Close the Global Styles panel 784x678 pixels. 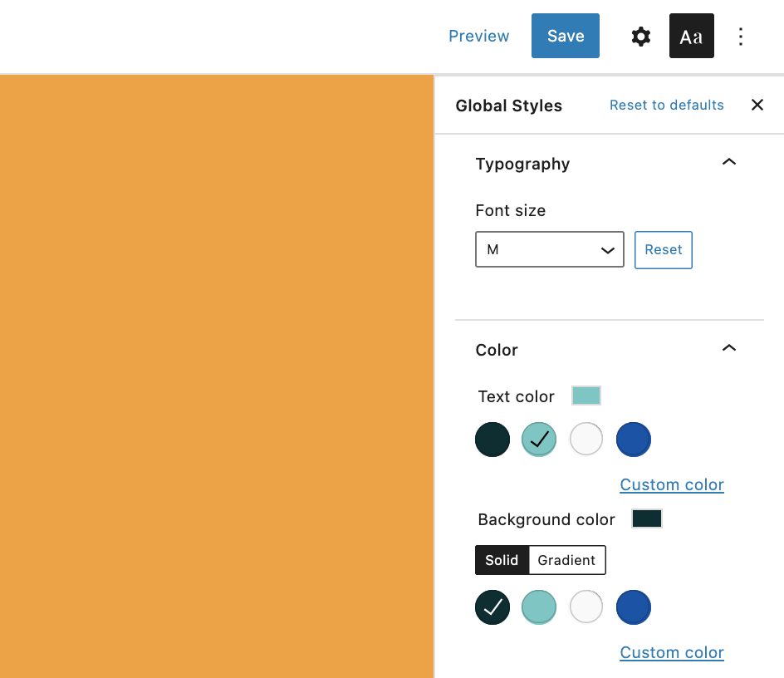pyautogui.click(x=757, y=105)
